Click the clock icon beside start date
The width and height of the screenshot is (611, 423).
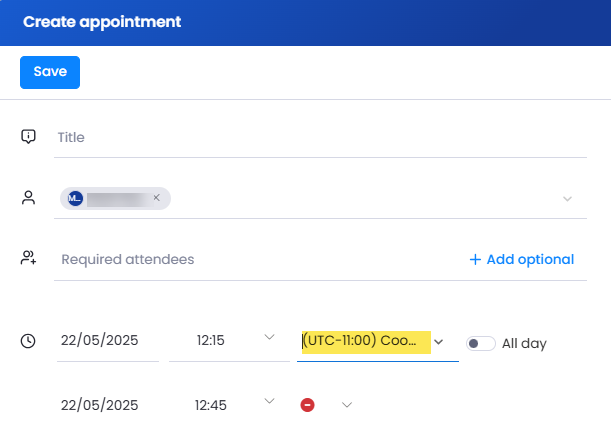pyautogui.click(x=28, y=341)
